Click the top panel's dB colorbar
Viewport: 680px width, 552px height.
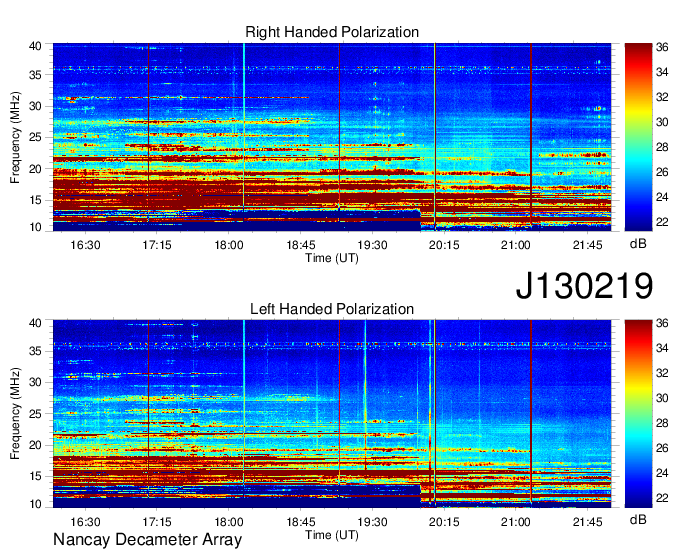[x=638, y=137]
